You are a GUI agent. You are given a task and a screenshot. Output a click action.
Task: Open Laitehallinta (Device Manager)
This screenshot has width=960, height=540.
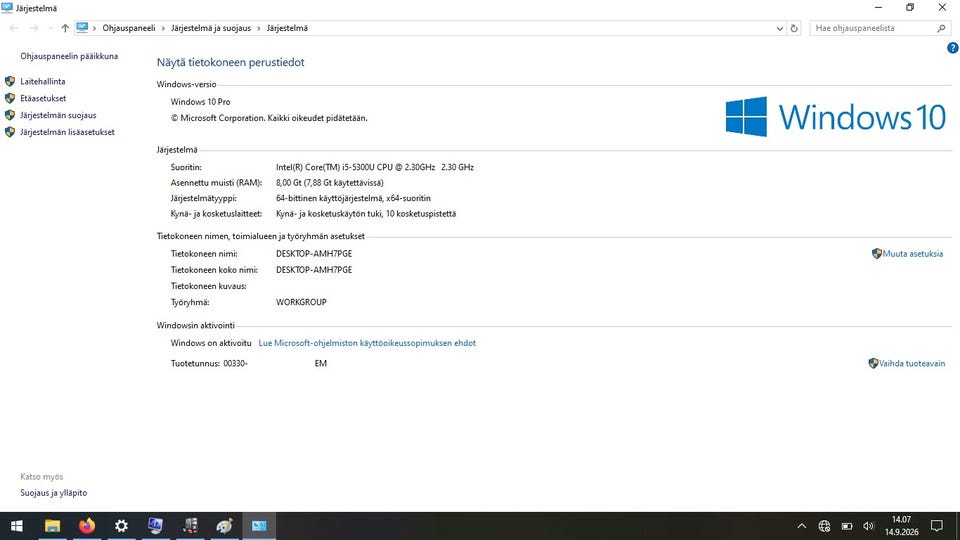pyautogui.click(x=42, y=81)
